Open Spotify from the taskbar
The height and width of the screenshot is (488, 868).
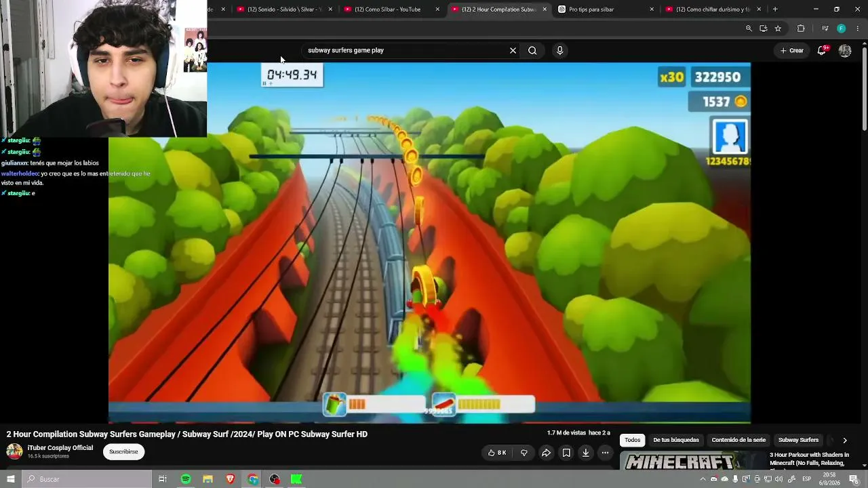pyautogui.click(x=186, y=479)
